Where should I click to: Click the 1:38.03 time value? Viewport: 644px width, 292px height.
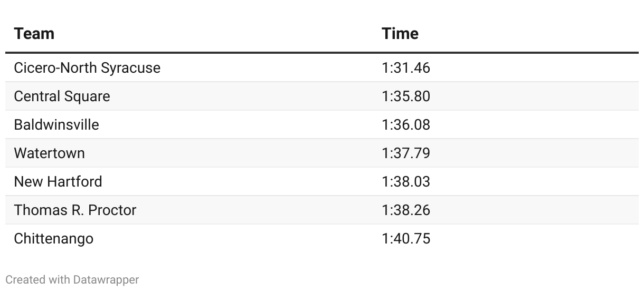406,182
